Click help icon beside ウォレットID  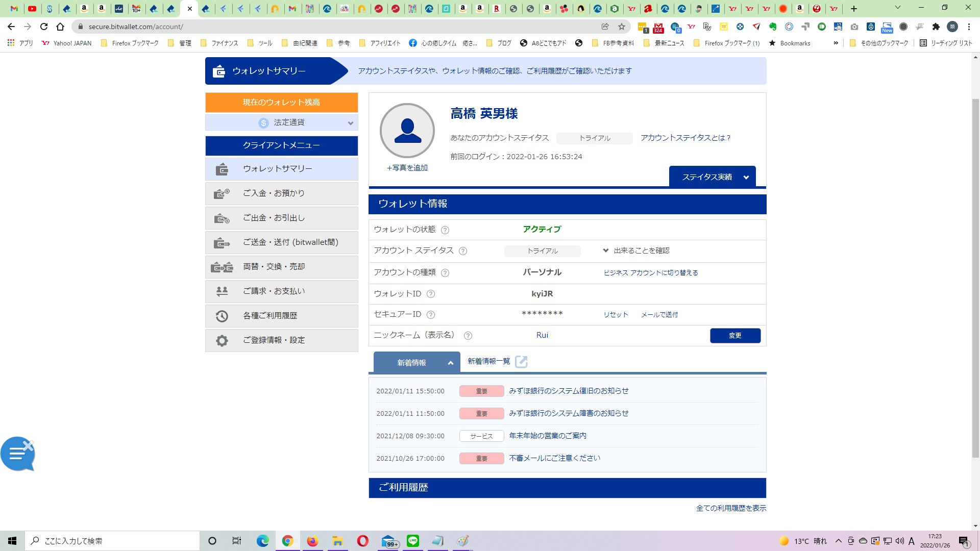coord(431,294)
